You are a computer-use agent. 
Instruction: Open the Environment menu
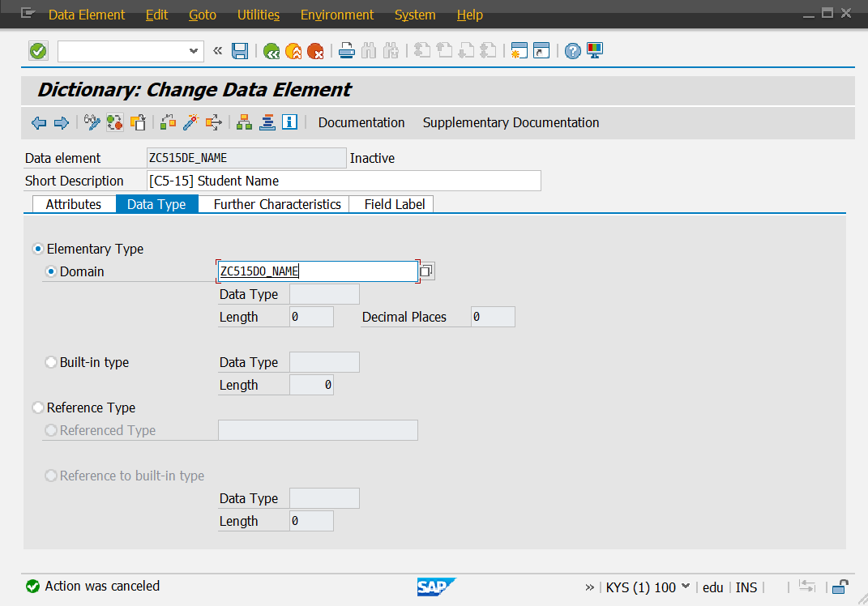point(337,15)
